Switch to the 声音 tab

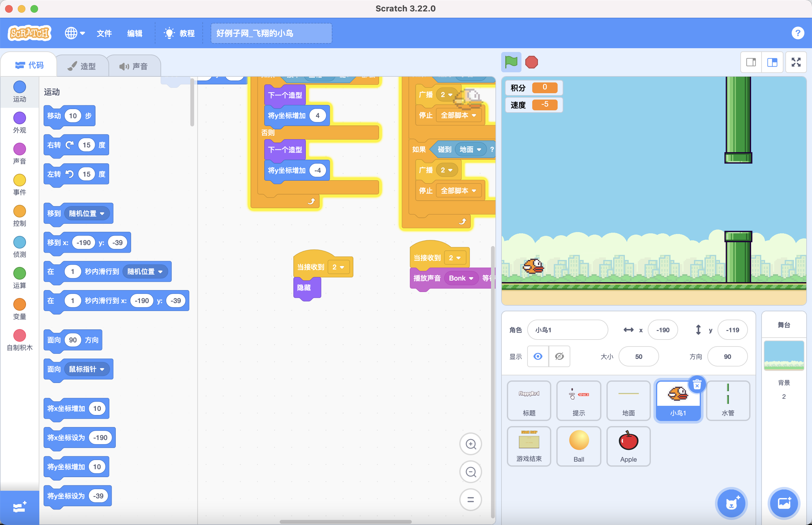(134, 66)
